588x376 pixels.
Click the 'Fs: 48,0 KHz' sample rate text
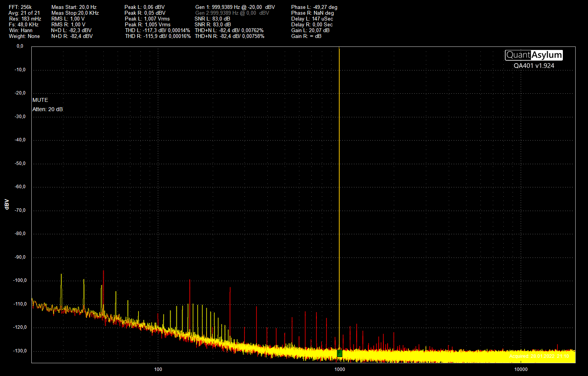pyautogui.click(x=24, y=25)
